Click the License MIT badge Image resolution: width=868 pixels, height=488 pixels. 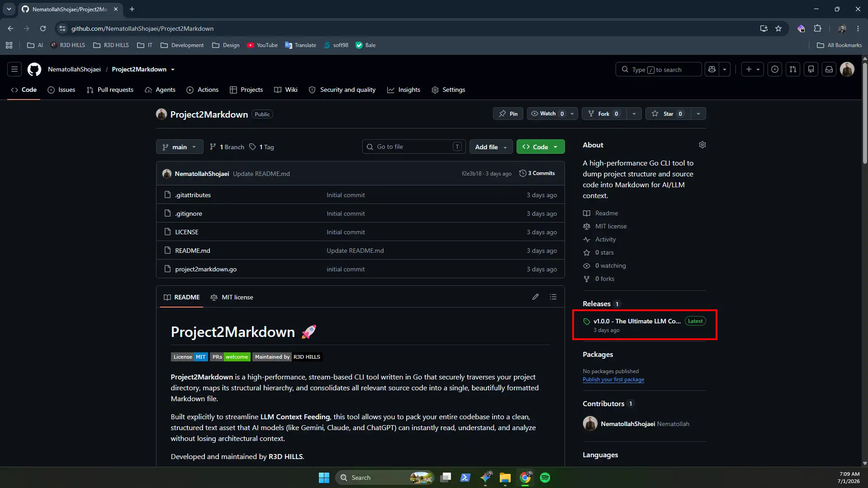(190, 357)
